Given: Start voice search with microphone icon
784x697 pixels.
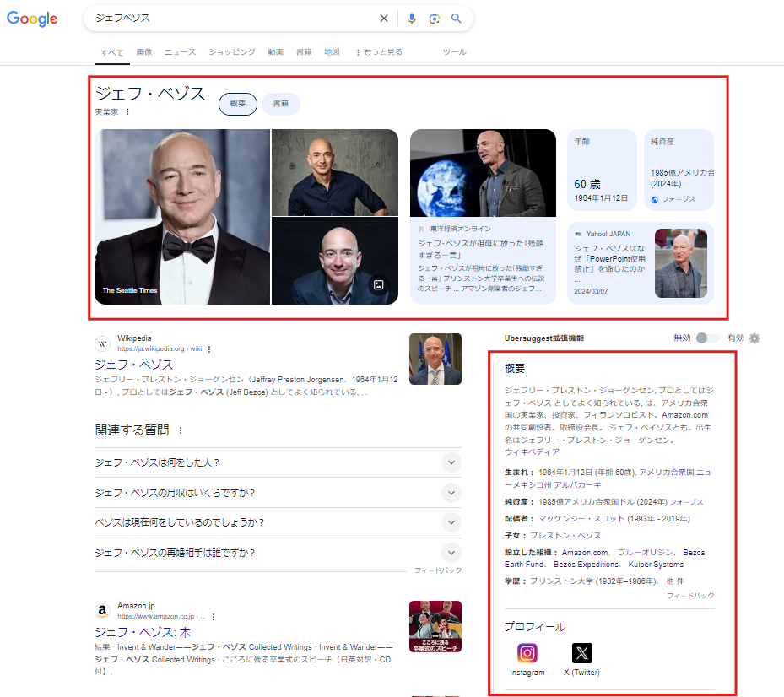Looking at the screenshot, I should tap(412, 19).
